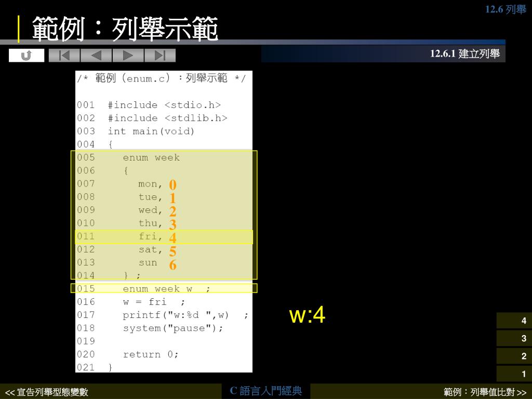Select step 1 button
Screen dimensions: 532x399
pos(514,374)
